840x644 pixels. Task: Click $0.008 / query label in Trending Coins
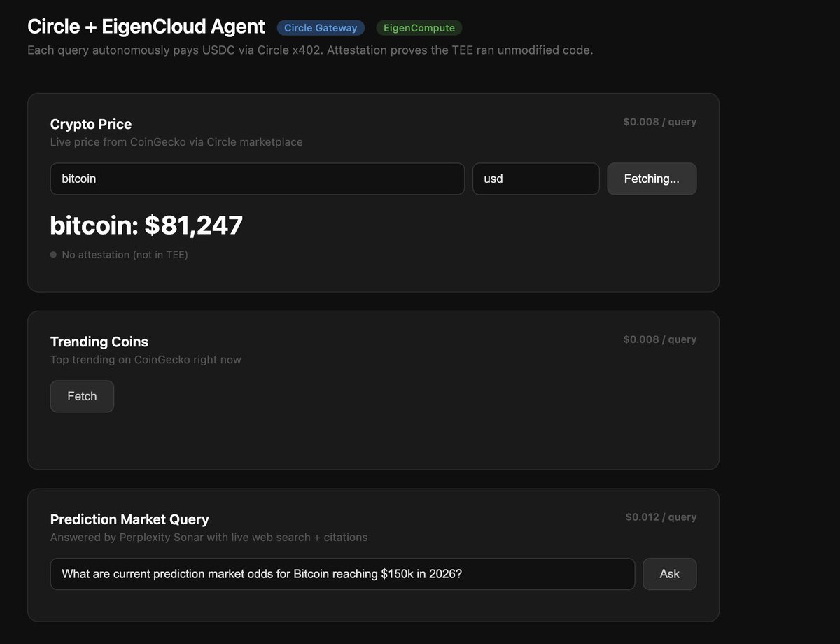coord(660,339)
